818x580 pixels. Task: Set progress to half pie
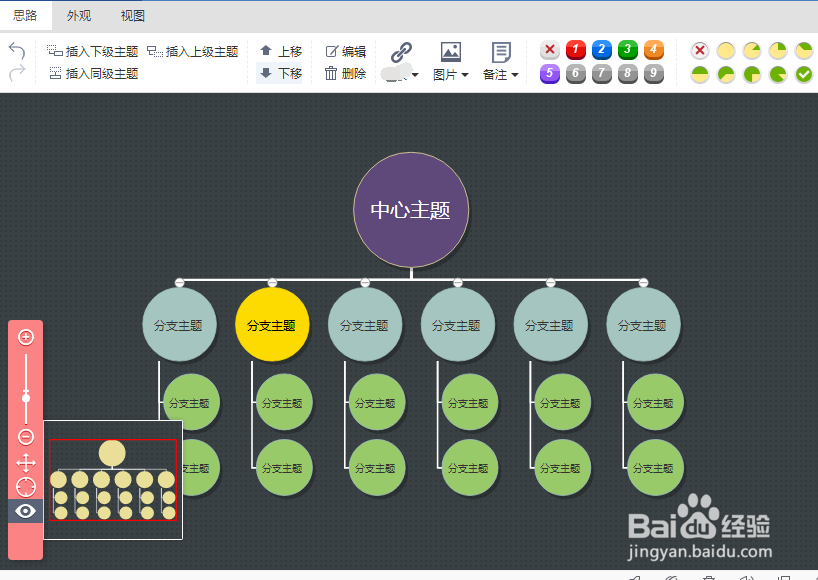tap(700, 75)
